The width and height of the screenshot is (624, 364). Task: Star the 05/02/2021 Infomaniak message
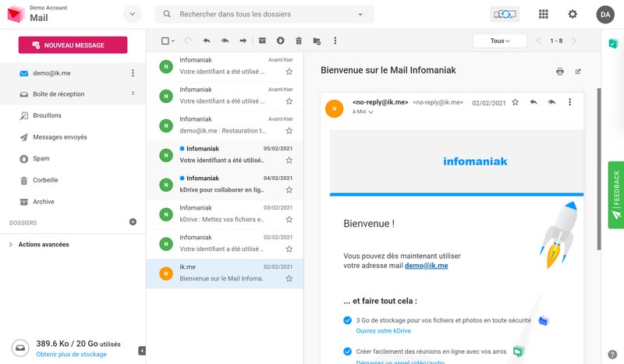[289, 161]
